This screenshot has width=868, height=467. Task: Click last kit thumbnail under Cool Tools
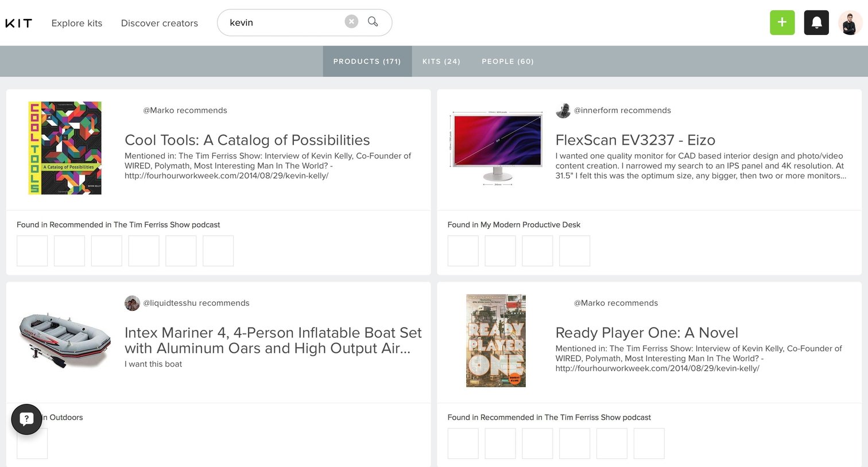coord(218,251)
